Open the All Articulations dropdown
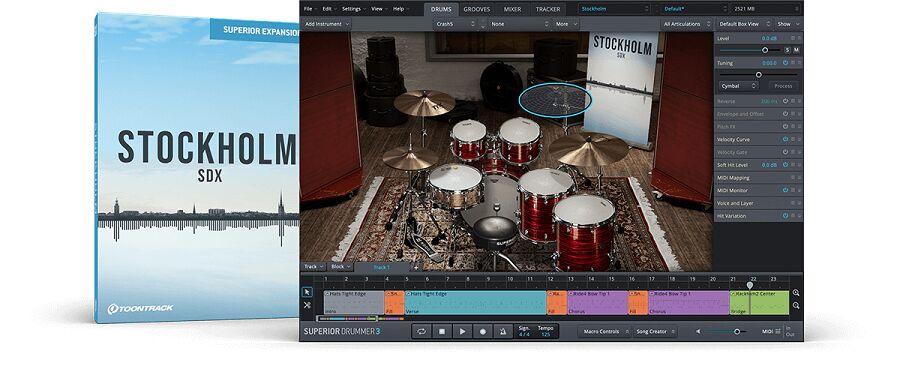The image size is (900, 366). pos(687,24)
